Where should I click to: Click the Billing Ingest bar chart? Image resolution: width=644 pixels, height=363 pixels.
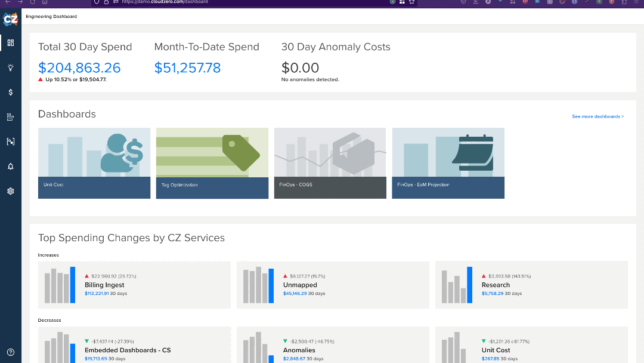pyautogui.click(x=60, y=285)
